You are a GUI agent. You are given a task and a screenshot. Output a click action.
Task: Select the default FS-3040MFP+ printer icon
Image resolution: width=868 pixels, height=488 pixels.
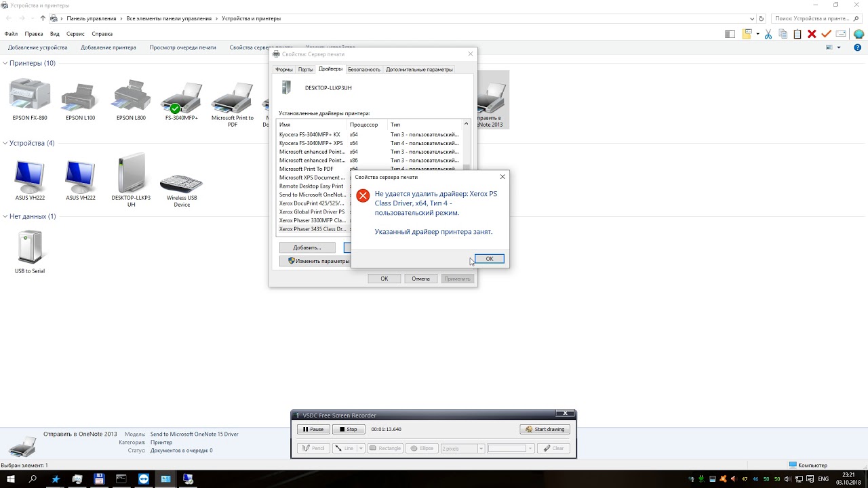tap(182, 98)
